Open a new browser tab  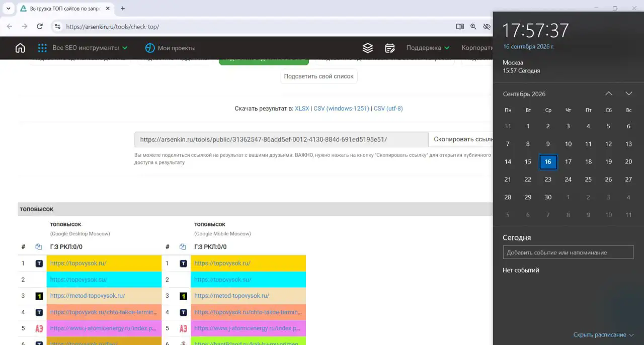123,9
